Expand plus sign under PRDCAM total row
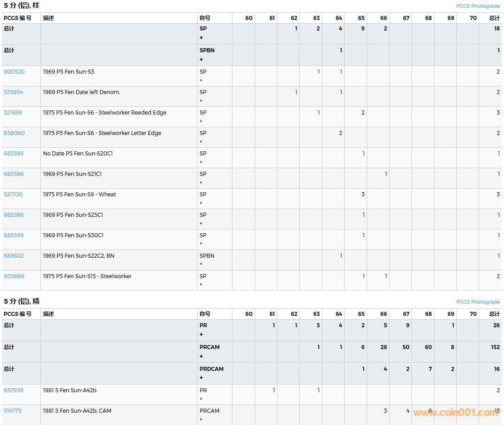The height and width of the screenshot is (425, 504). (201, 378)
